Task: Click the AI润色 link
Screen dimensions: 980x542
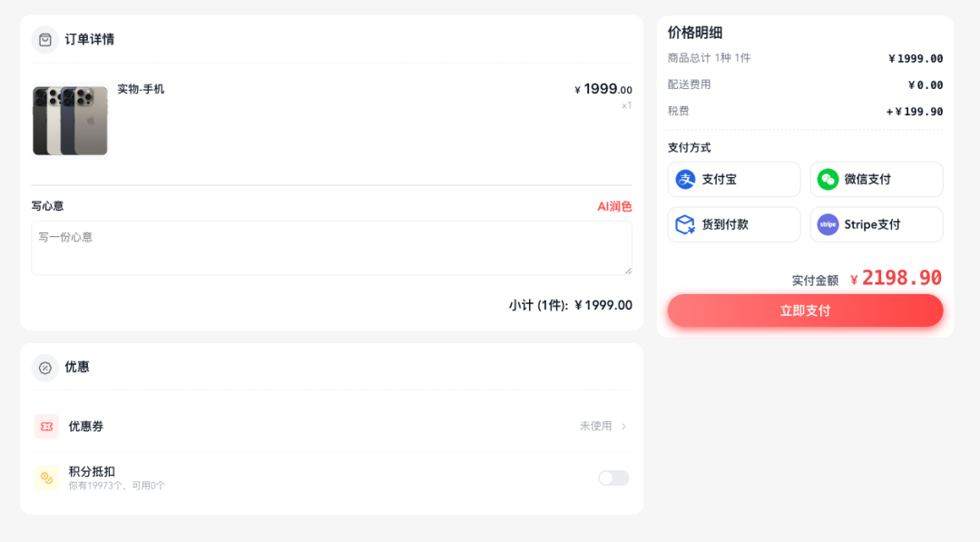Action: pos(614,206)
